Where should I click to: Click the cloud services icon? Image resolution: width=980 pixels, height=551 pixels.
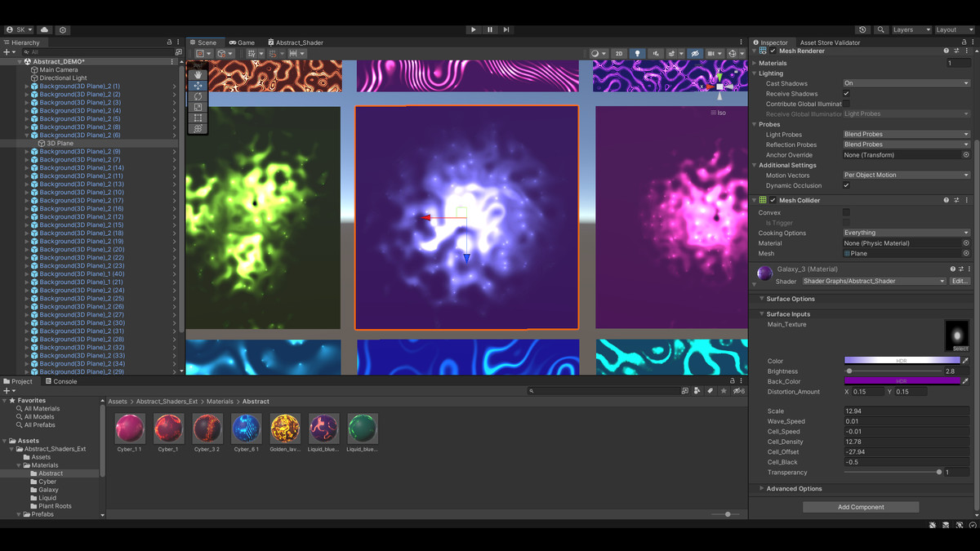[x=44, y=29]
